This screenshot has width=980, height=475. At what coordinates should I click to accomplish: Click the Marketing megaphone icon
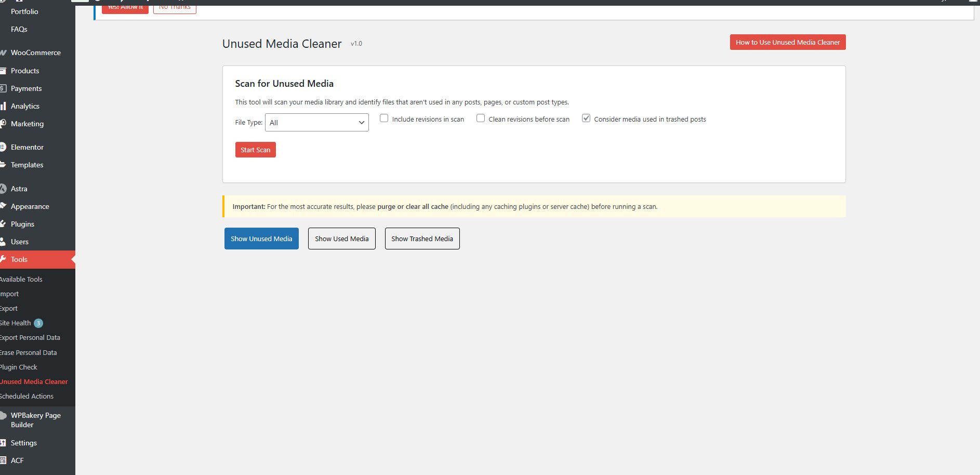click(x=3, y=124)
